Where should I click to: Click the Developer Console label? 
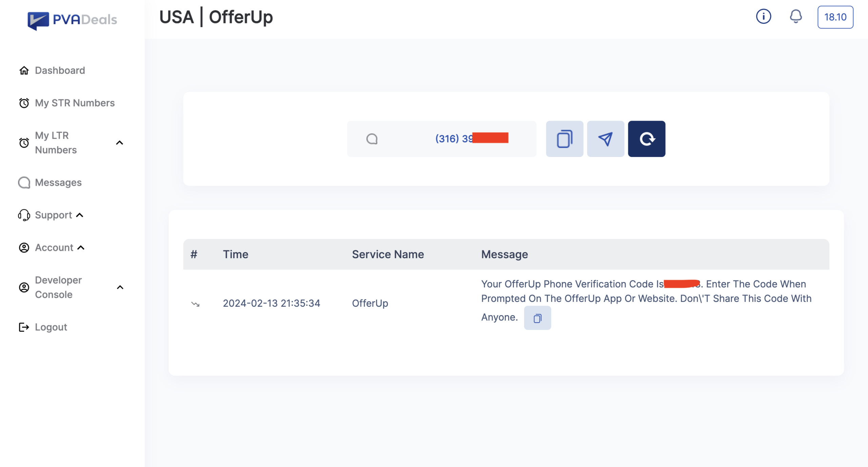click(x=58, y=287)
